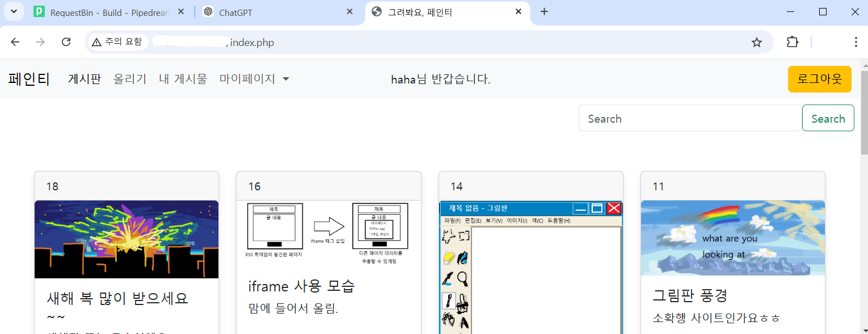868x334 pixels.
Task: Open the iframe diagram thumbnail in post 16
Action: click(x=328, y=233)
